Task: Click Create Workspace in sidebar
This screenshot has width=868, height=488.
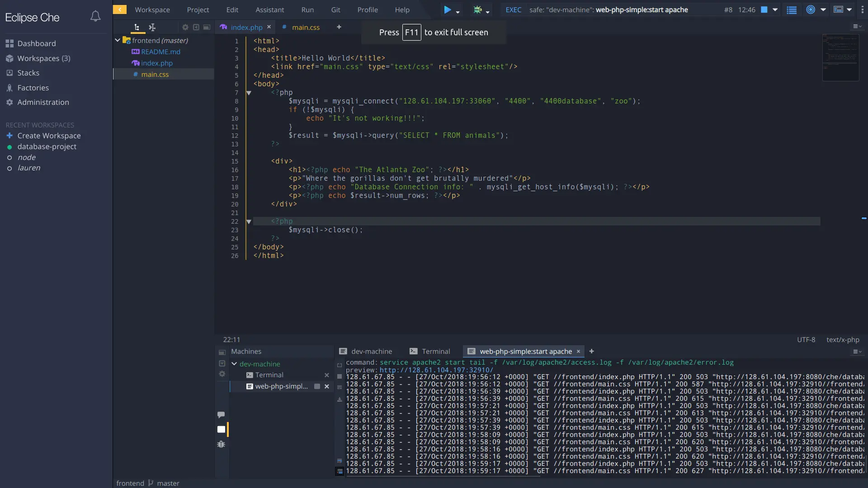Action: 49,136
